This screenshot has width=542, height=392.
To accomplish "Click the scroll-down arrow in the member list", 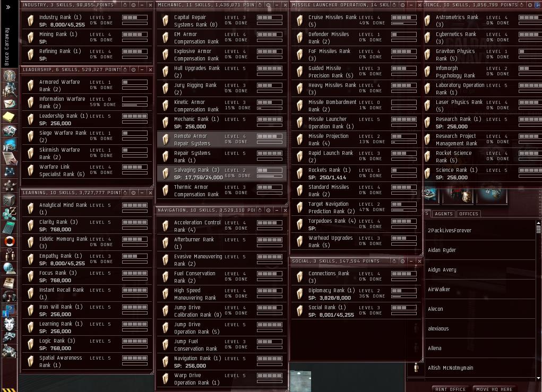I will [x=538, y=378].
